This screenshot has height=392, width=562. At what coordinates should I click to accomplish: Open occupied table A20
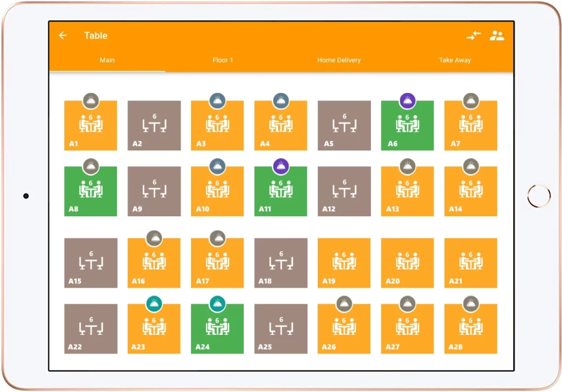tap(407, 263)
